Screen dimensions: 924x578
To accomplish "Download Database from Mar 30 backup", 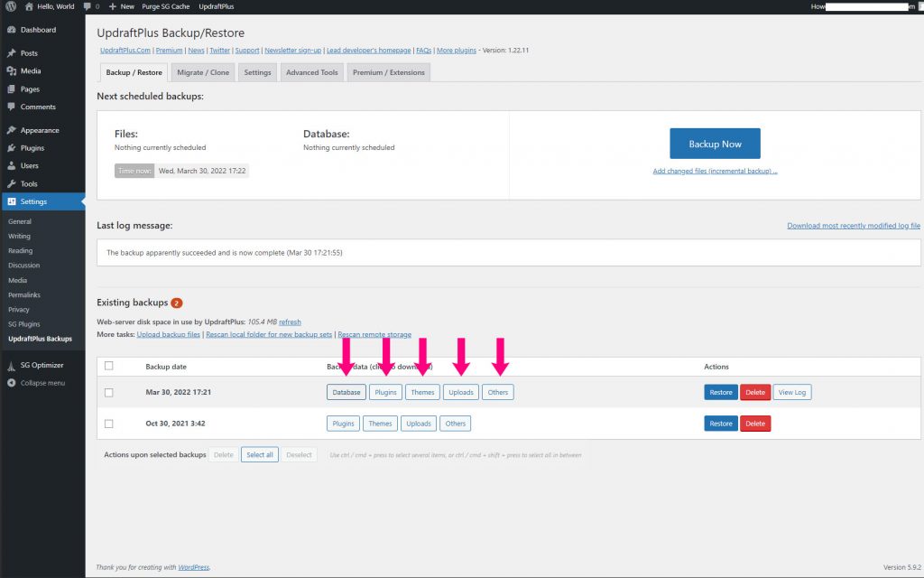I will [x=346, y=392].
